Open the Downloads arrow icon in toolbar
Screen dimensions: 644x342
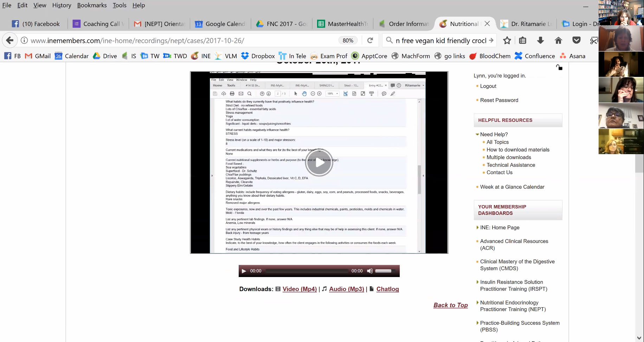click(540, 40)
